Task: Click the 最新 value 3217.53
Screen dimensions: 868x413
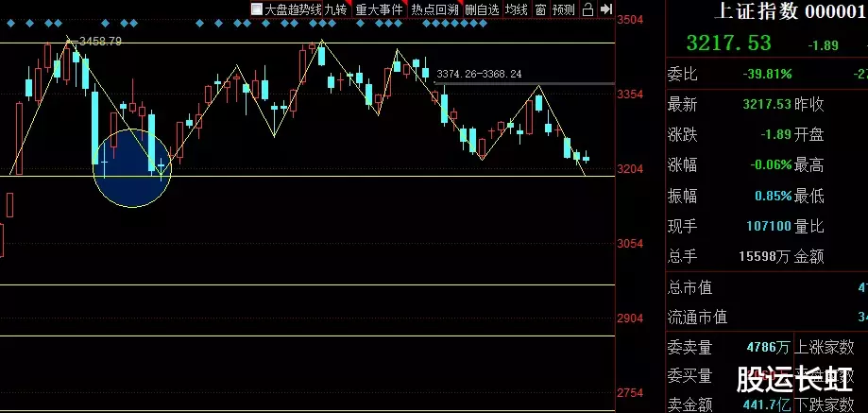Action: (767, 104)
